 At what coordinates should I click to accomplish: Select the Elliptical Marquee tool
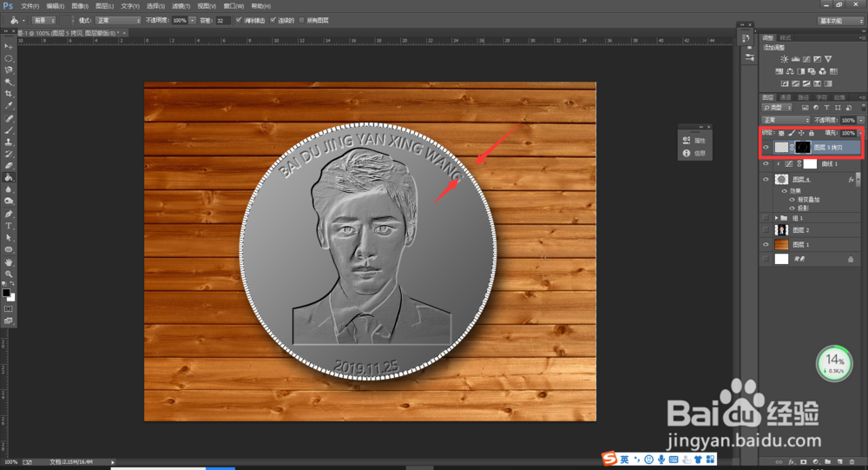(x=9, y=58)
